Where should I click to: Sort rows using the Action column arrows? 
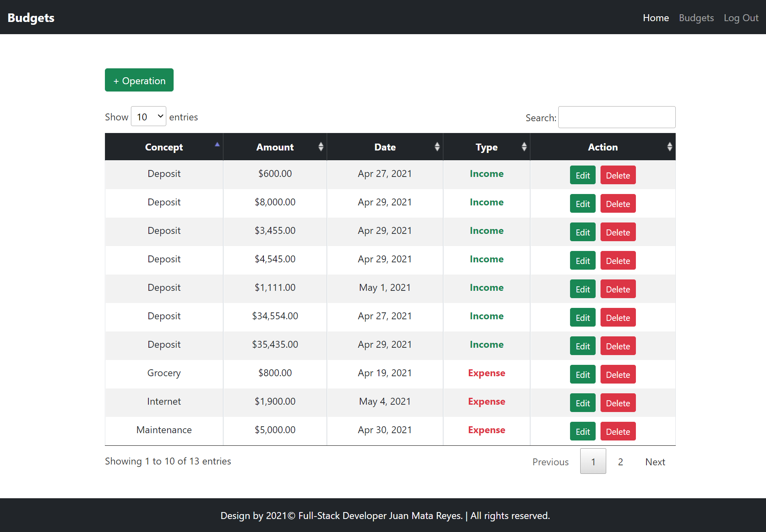[x=603, y=147]
